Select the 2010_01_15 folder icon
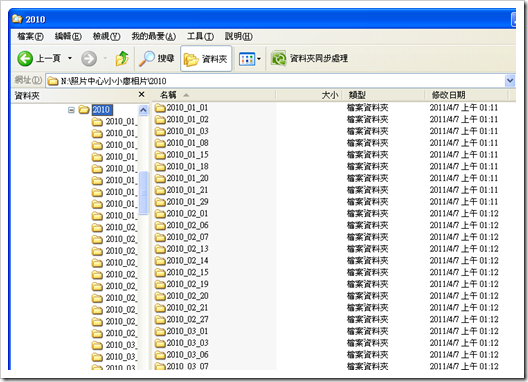 [160, 155]
